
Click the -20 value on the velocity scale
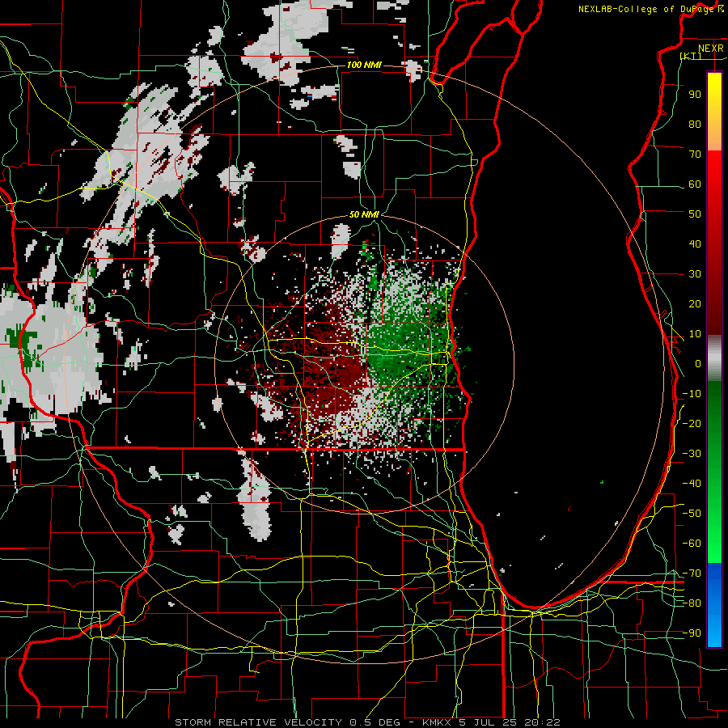pyautogui.click(x=692, y=423)
